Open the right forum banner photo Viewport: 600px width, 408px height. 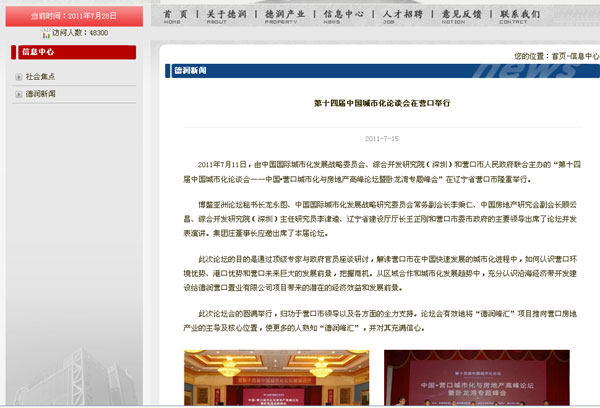[474, 378]
